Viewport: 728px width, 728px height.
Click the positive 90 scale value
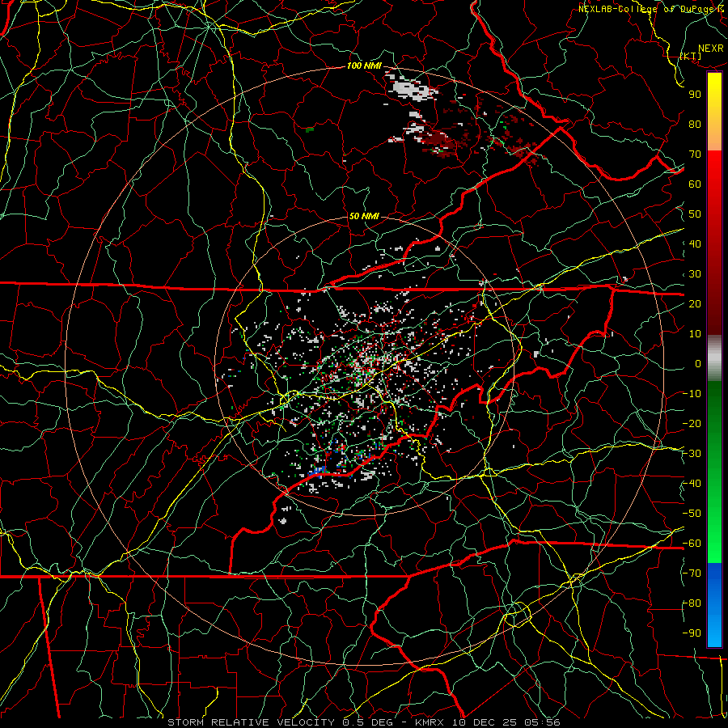click(x=695, y=95)
